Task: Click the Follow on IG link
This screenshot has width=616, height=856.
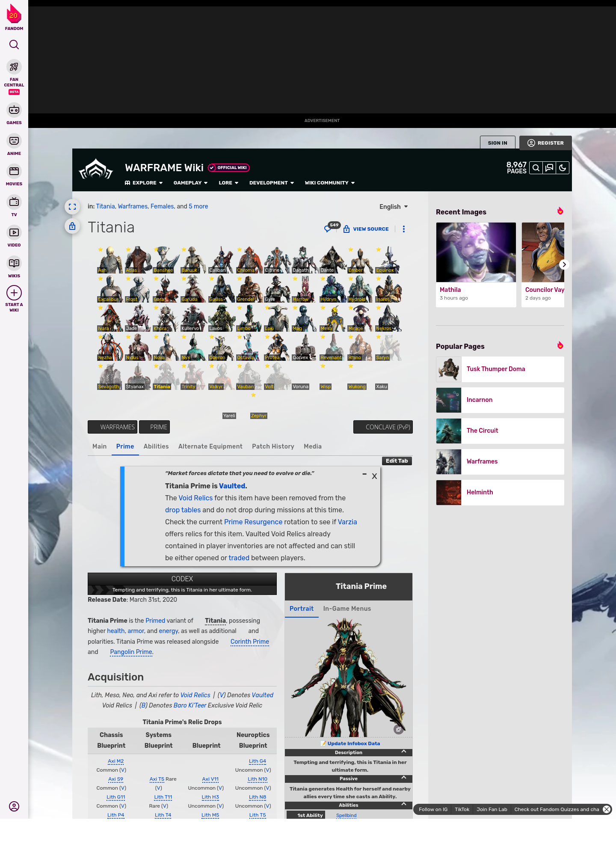Action: (433, 809)
